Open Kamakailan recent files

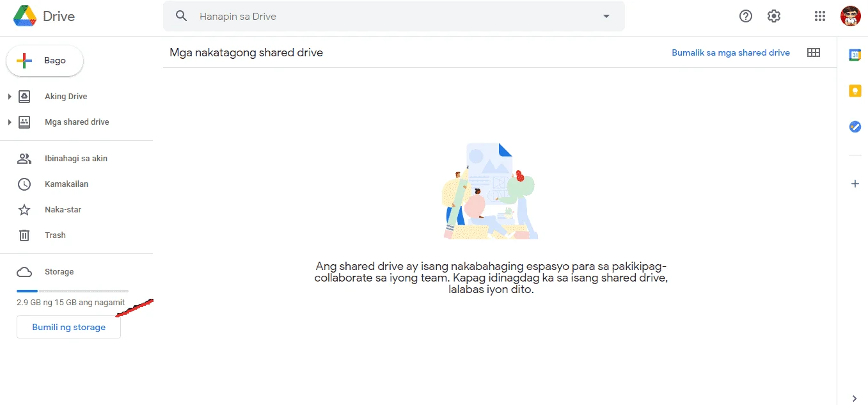(67, 184)
